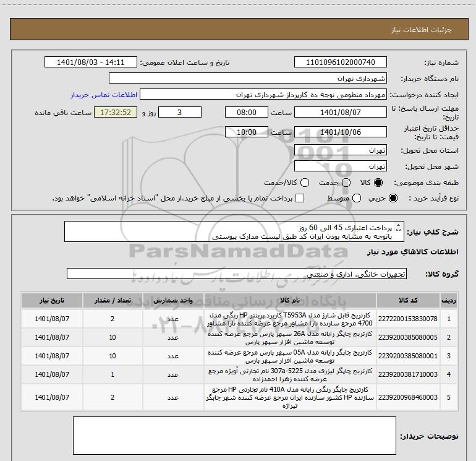The image size is (476, 461).
Task: Click the delivery city field تهران
Action: (340, 166)
